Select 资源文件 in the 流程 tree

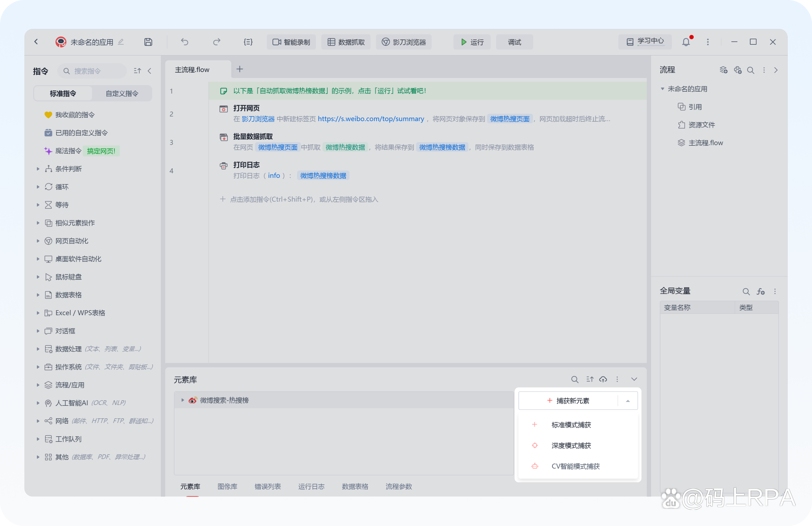[701, 125]
